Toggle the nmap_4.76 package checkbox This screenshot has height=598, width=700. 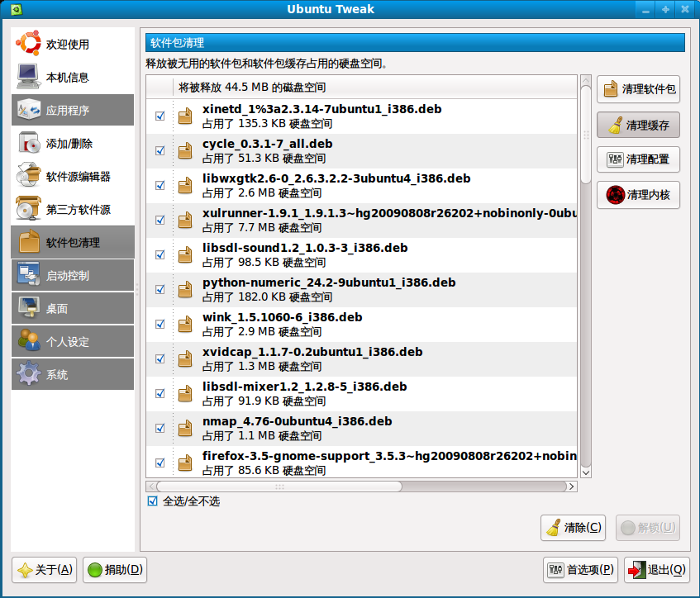click(160, 429)
